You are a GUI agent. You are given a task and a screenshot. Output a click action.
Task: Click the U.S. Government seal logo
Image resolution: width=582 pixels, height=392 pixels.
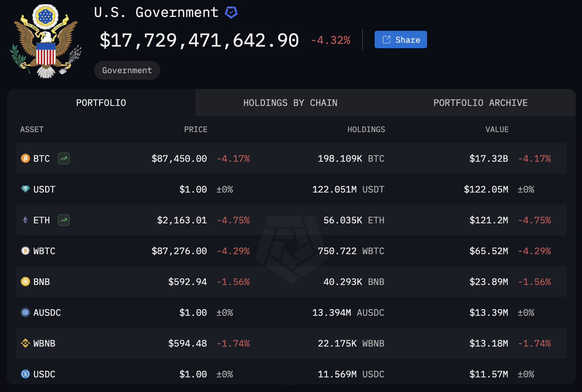pos(46,41)
